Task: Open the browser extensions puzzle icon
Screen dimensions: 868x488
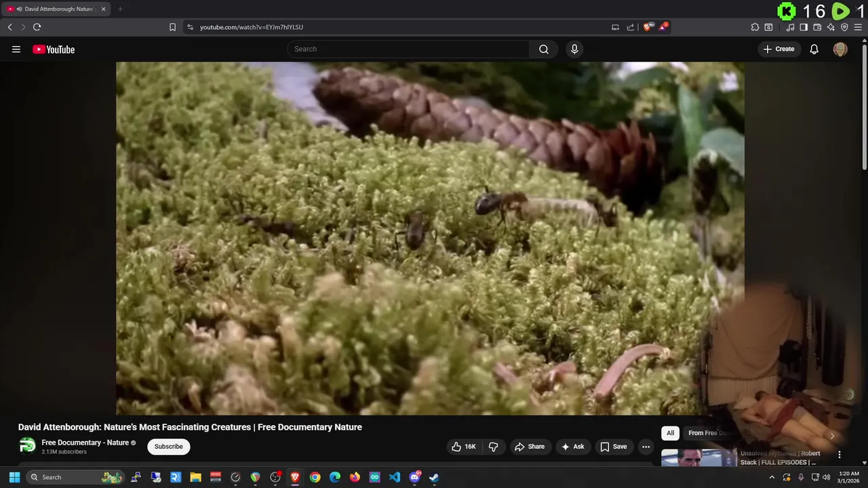Action: (755, 27)
